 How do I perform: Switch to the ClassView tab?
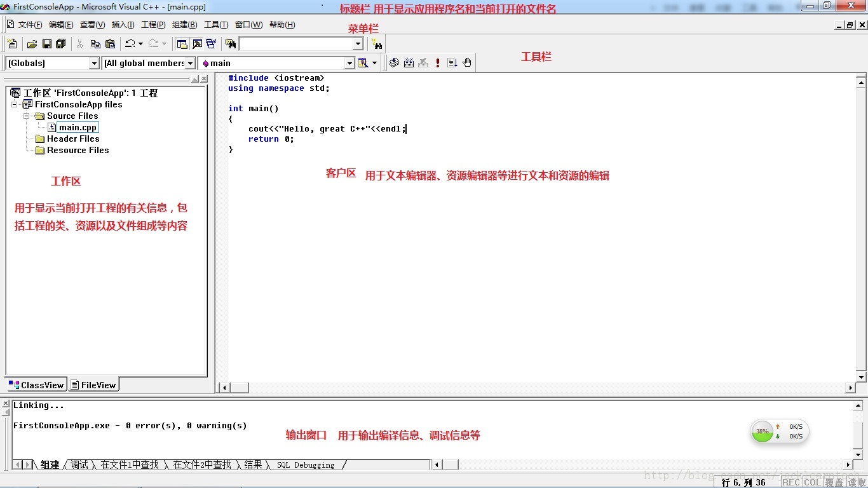[x=36, y=384]
